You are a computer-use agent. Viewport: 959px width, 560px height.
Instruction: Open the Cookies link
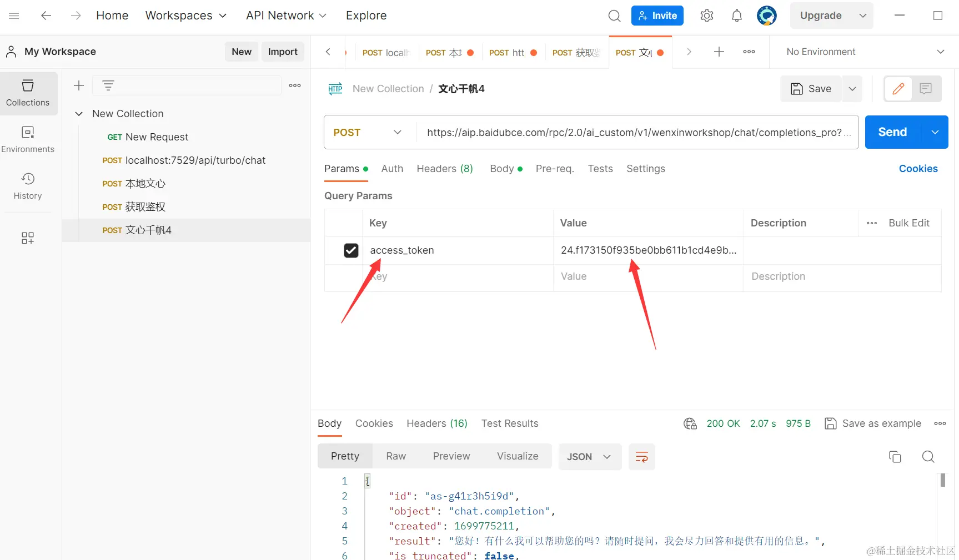tap(918, 169)
